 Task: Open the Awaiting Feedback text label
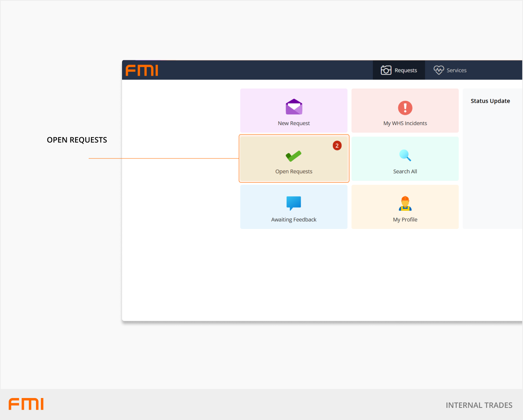tap(294, 219)
